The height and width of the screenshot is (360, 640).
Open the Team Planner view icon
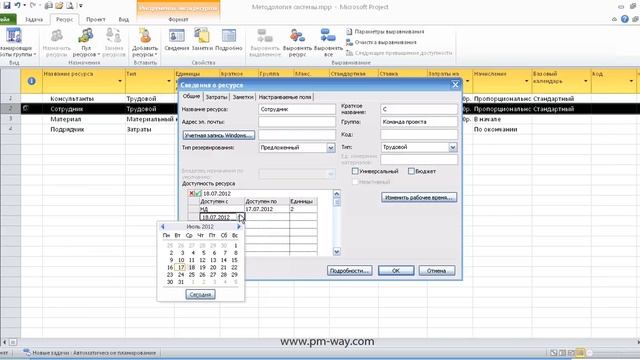(x=13, y=36)
